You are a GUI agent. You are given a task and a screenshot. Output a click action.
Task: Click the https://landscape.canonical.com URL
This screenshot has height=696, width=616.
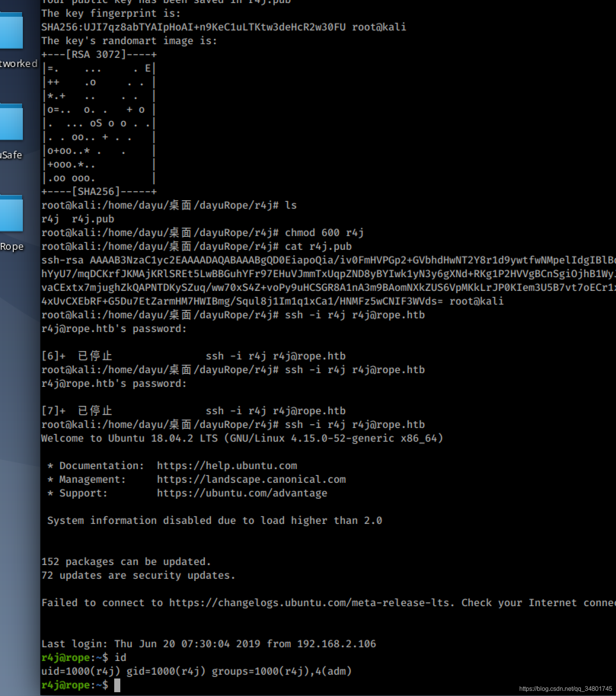(x=251, y=479)
